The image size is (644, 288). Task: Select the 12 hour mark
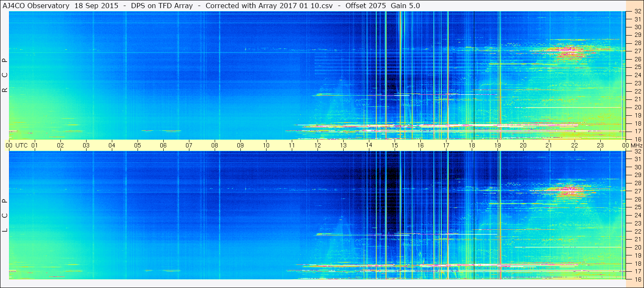coord(318,146)
